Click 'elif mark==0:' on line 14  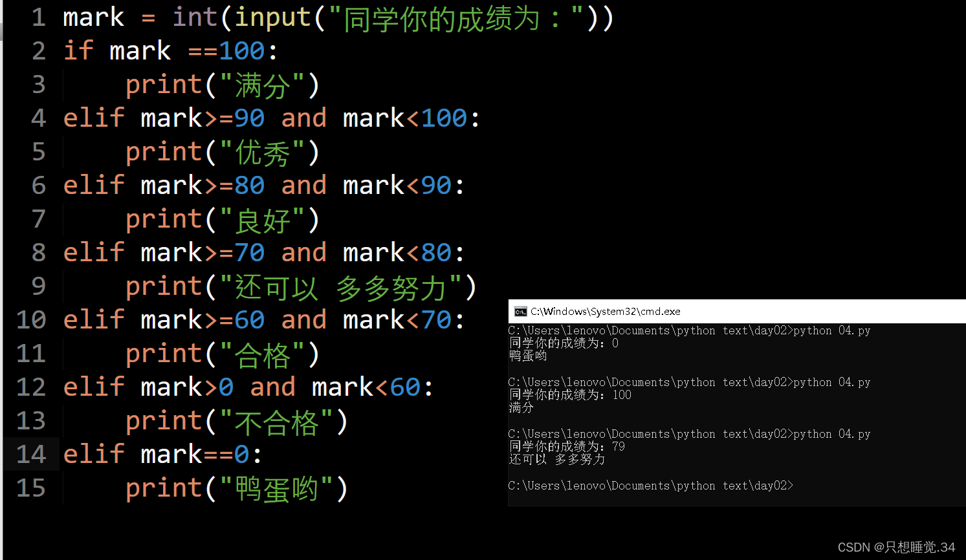click(x=163, y=455)
